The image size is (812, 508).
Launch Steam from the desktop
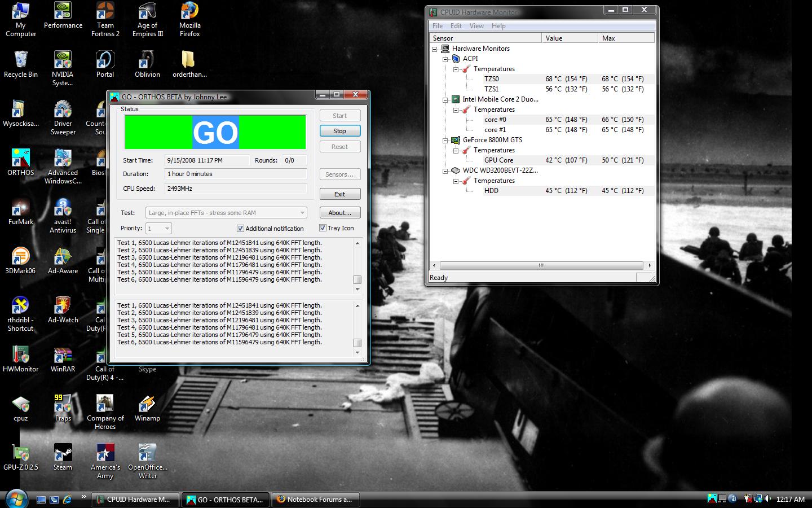(63, 457)
